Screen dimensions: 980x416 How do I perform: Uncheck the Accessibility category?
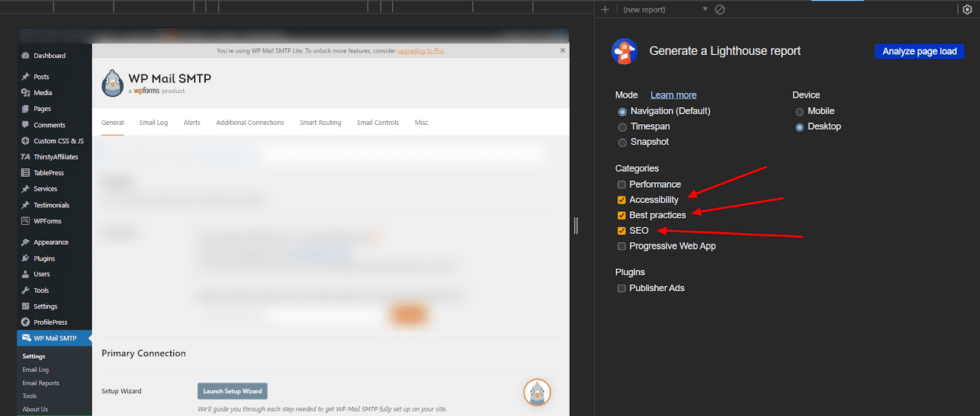coord(622,200)
